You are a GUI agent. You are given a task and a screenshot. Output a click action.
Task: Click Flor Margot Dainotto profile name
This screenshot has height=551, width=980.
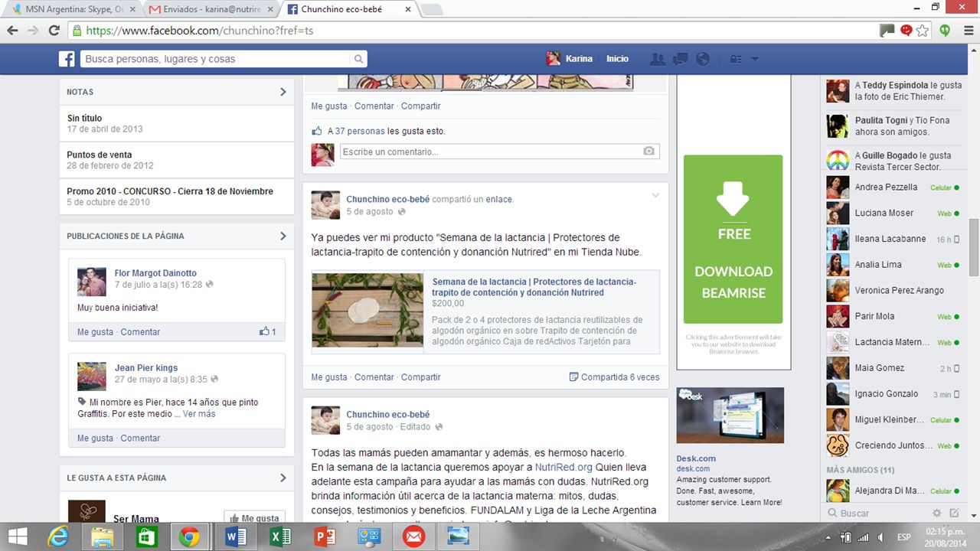pos(155,272)
